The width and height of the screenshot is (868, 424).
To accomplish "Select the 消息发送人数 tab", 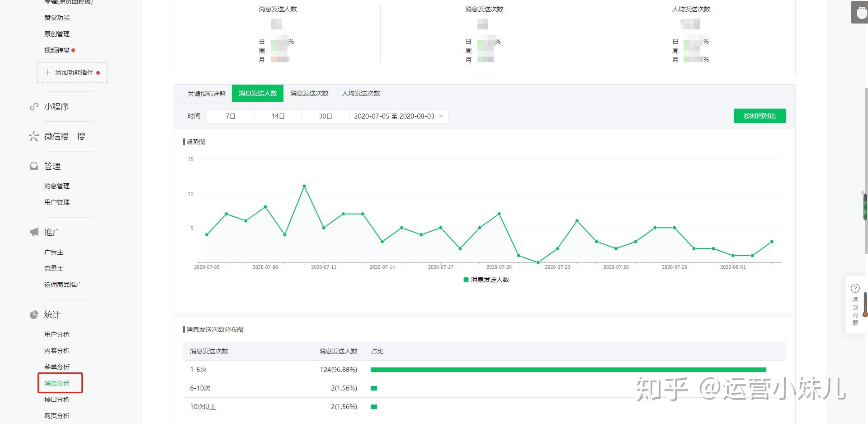I will pyautogui.click(x=258, y=93).
